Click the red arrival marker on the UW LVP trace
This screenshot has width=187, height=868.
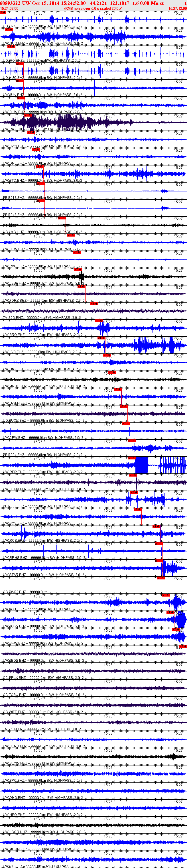101,338
